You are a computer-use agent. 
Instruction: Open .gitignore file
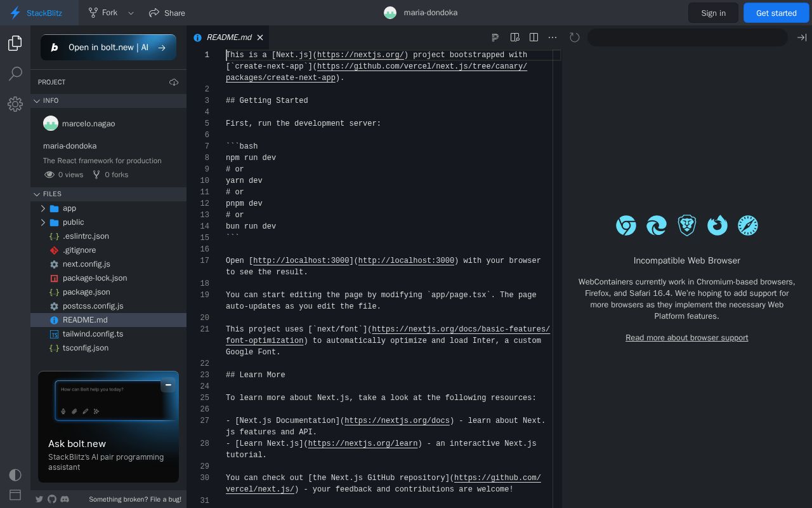[108, 250]
